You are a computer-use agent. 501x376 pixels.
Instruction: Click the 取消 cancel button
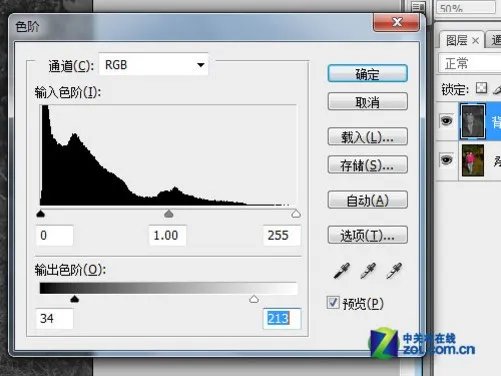click(367, 102)
